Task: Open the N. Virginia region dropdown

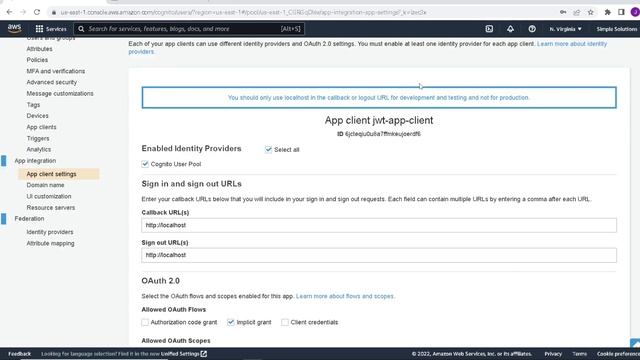Action: pos(565,29)
